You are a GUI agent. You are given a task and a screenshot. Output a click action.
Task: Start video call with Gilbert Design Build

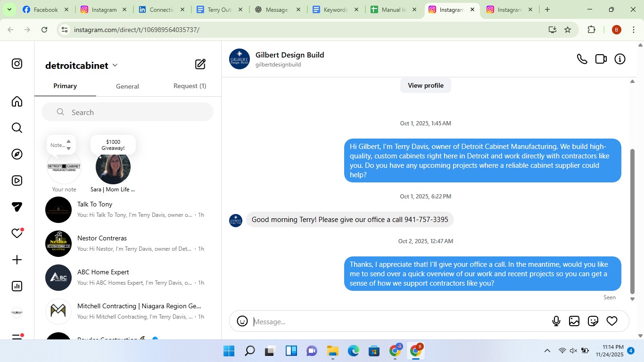pyautogui.click(x=601, y=59)
